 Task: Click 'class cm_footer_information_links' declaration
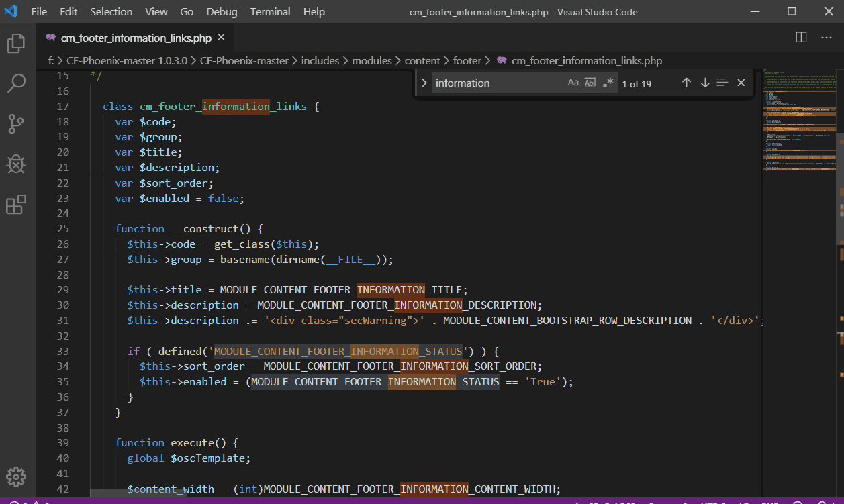(x=205, y=106)
